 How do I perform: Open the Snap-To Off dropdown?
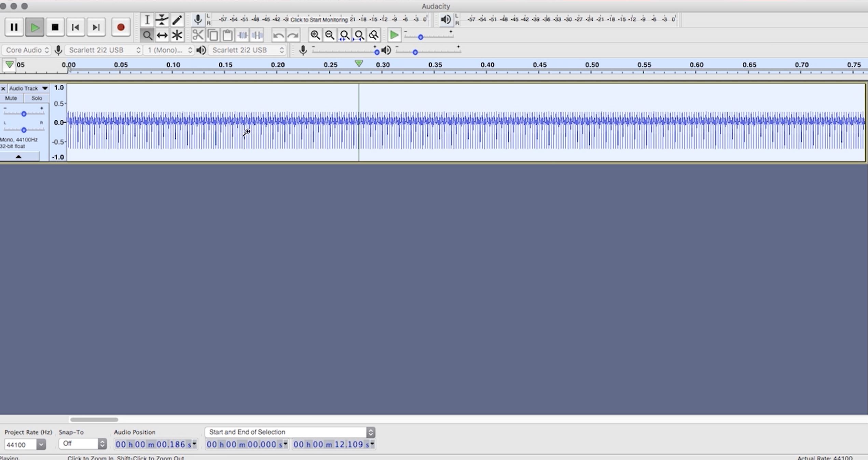click(82, 444)
